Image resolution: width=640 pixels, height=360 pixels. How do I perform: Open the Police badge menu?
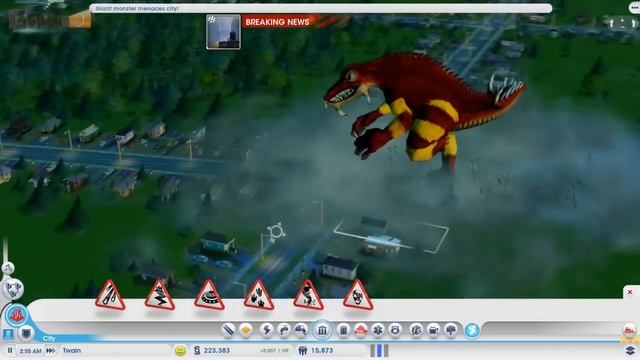click(x=395, y=330)
